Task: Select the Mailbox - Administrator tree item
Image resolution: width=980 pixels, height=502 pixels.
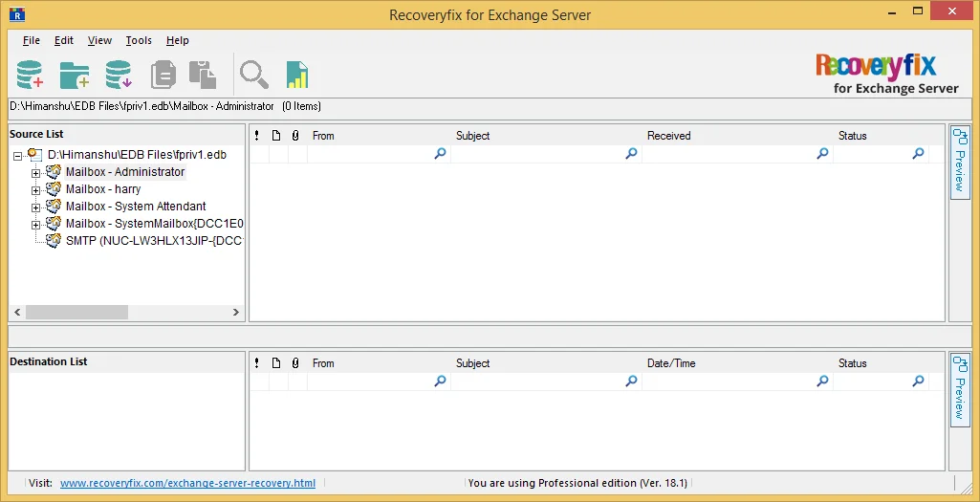Action: tap(125, 172)
